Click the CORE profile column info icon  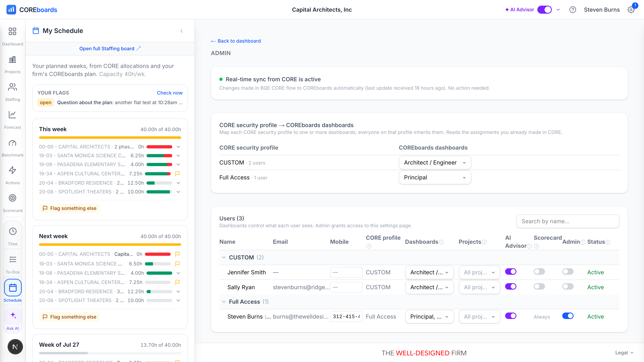click(x=368, y=246)
